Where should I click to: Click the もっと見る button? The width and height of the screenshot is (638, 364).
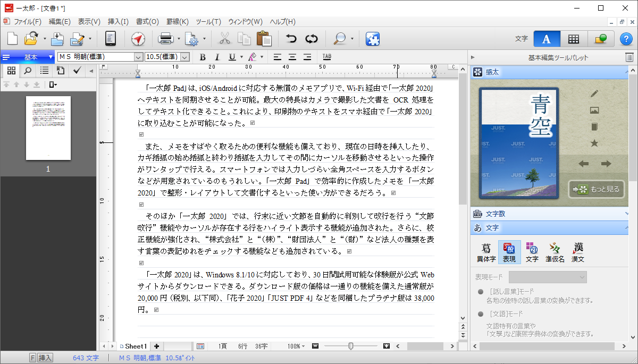595,189
